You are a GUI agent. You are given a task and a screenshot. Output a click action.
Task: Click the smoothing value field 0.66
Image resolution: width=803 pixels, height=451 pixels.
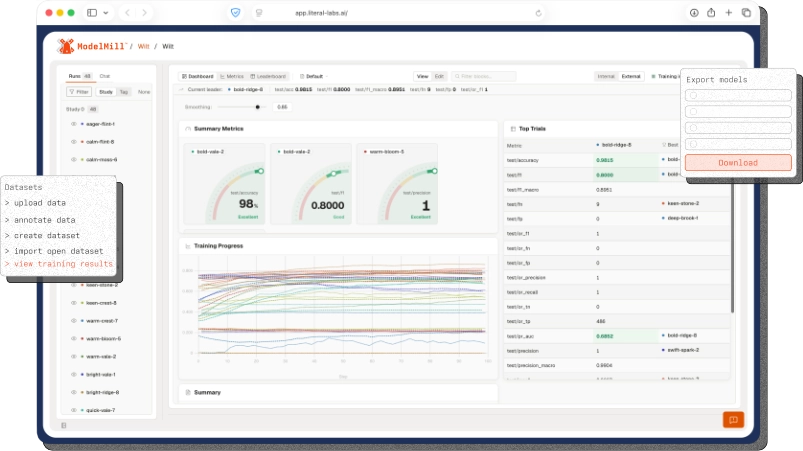click(282, 107)
